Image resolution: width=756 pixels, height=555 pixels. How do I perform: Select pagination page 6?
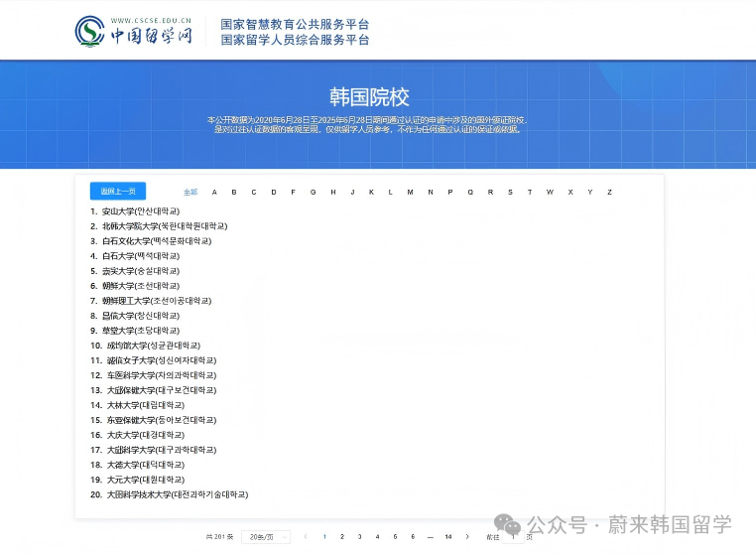tap(413, 537)
